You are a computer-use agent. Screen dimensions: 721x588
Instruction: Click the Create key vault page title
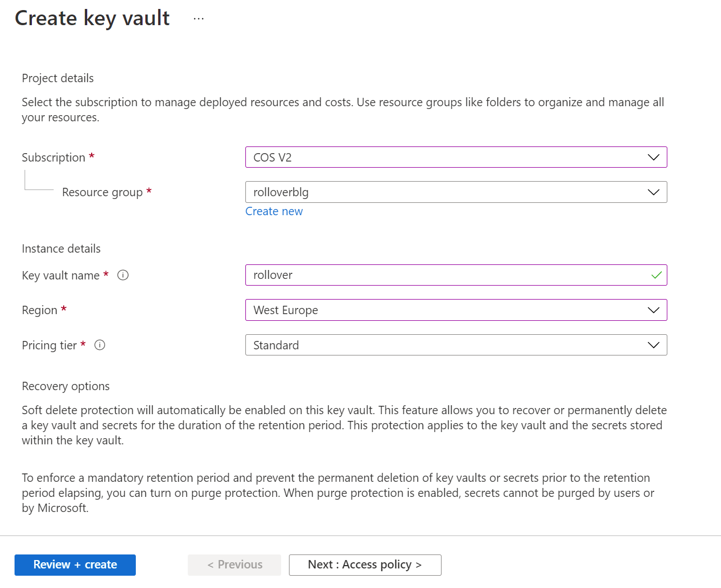click(x=92, y=18)
